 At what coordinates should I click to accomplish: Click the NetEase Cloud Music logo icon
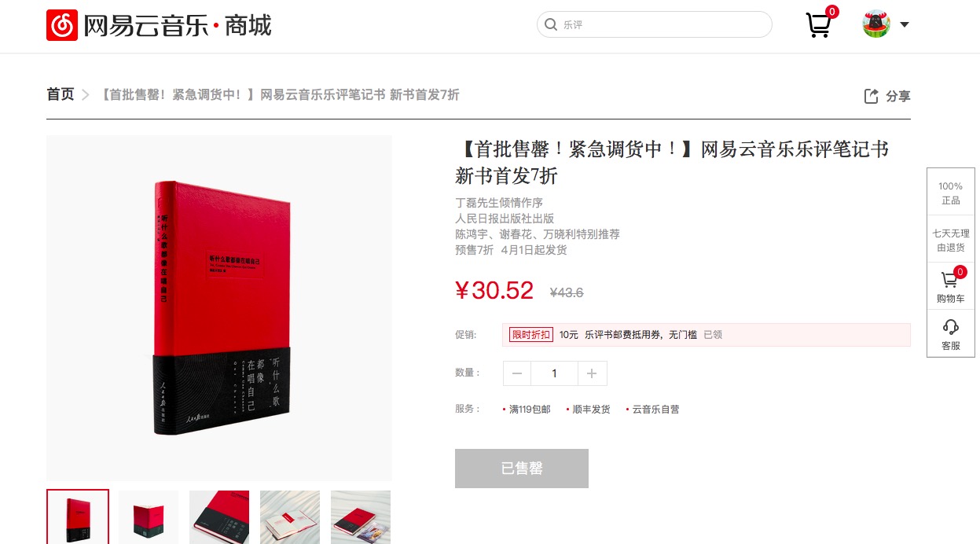pos(62,25)
